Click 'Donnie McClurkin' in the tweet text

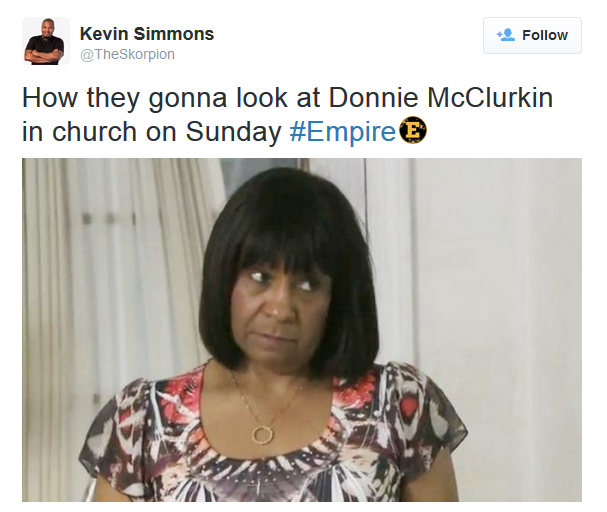click(441, 98)
